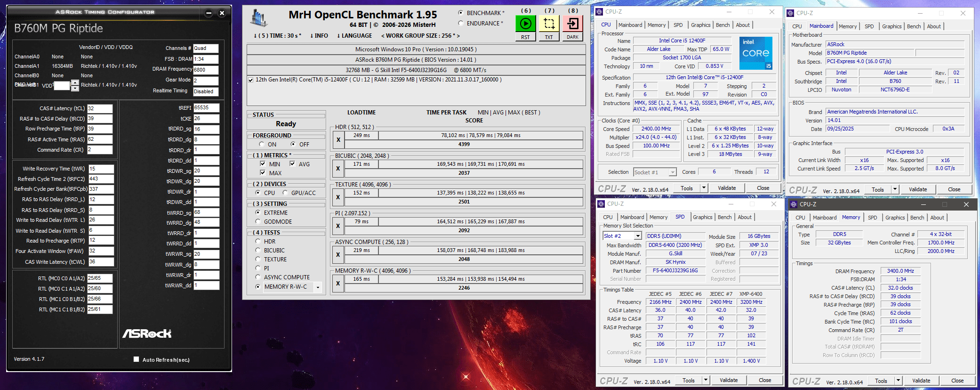980x390 pixels.
Task: Click the increase work group size arrow
Action: [x=458, y=36]
